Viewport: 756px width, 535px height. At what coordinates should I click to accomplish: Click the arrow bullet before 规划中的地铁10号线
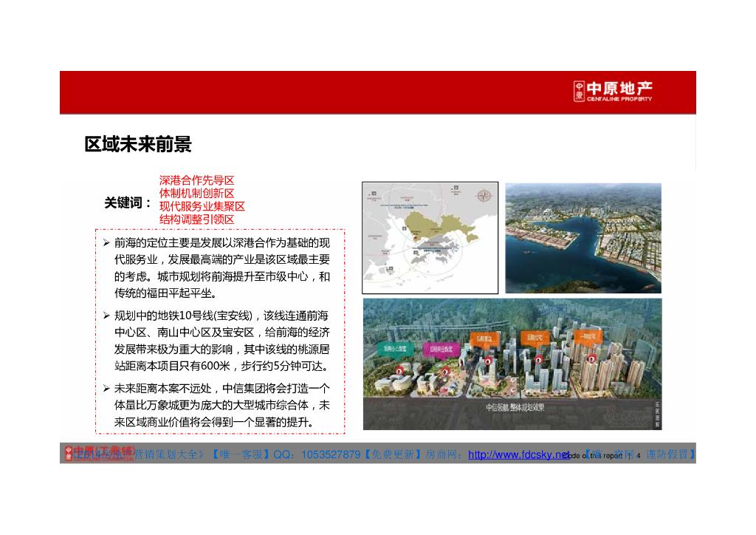[x=106, y=316]
